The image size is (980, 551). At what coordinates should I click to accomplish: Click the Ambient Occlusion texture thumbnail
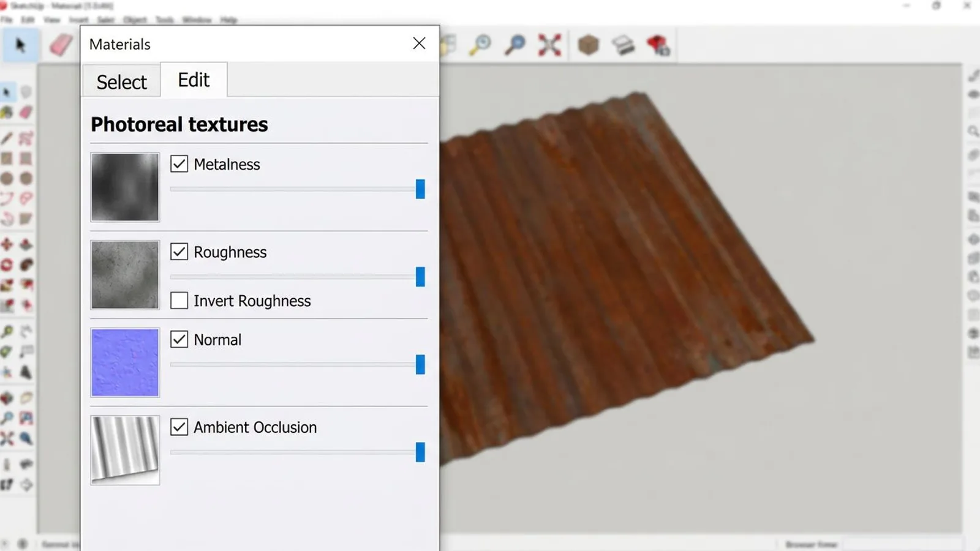[x=125, y=450]
